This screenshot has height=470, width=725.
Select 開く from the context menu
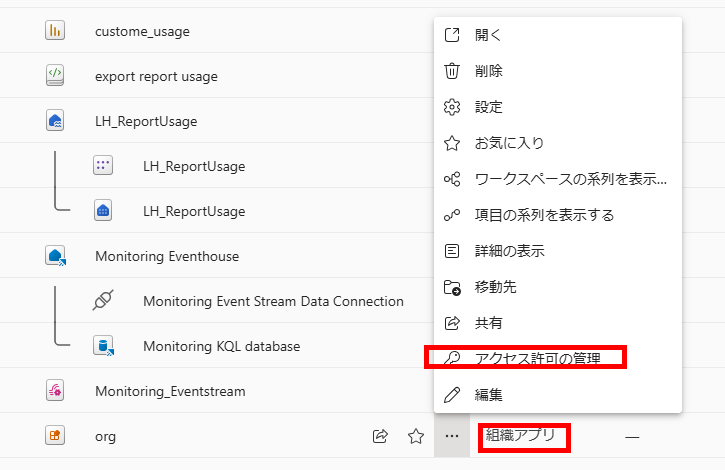558,35
